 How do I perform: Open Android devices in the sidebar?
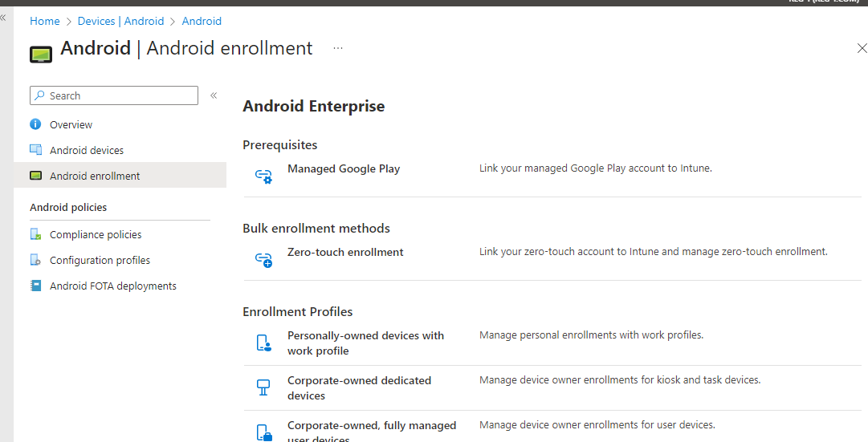click(87, 150)
